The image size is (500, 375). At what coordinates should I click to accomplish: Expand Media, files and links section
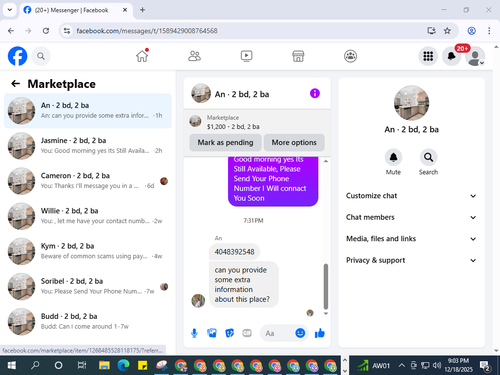tap(411, 239)
